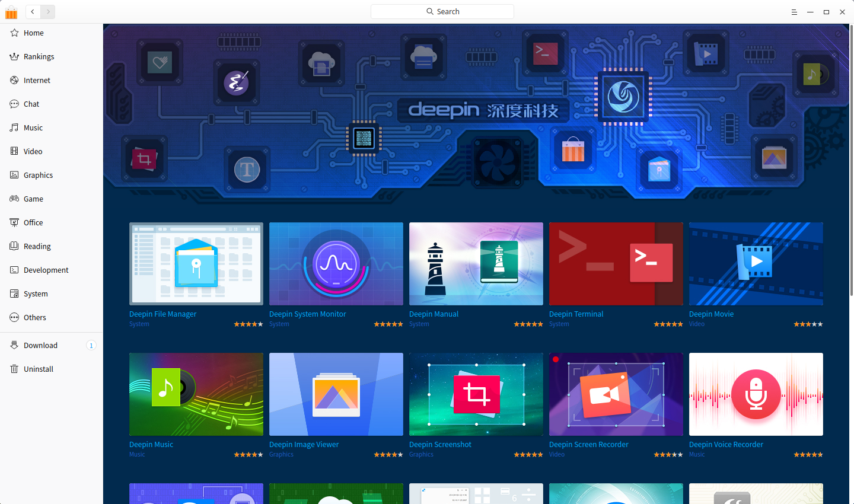Image resolution: width=854 pixels, height=504 pixels.
Task: Click the download count badge
Action: click(91, 346)
